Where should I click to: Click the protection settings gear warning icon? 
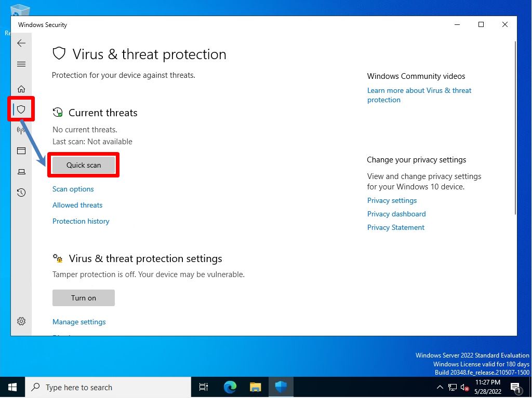(x=58, y=258)
